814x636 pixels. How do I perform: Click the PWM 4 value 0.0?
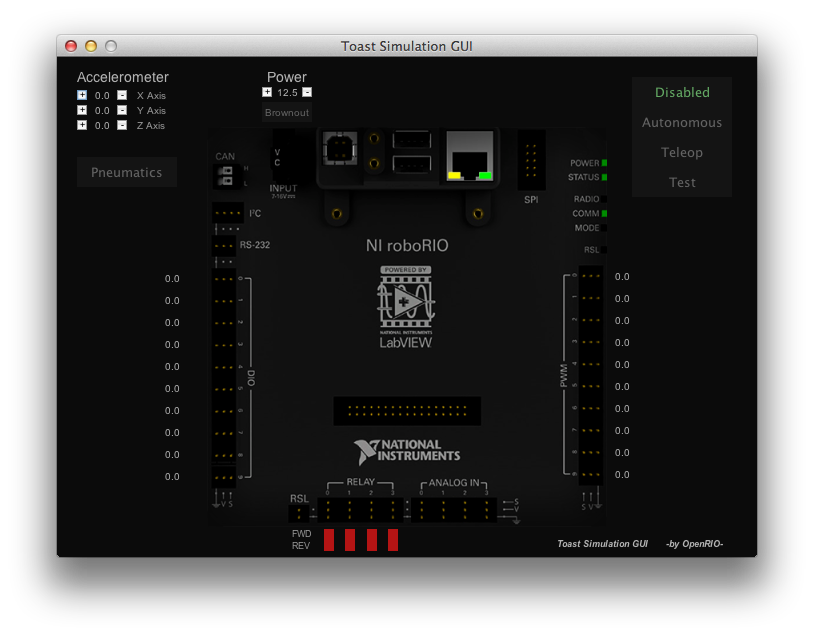point(622,364)
